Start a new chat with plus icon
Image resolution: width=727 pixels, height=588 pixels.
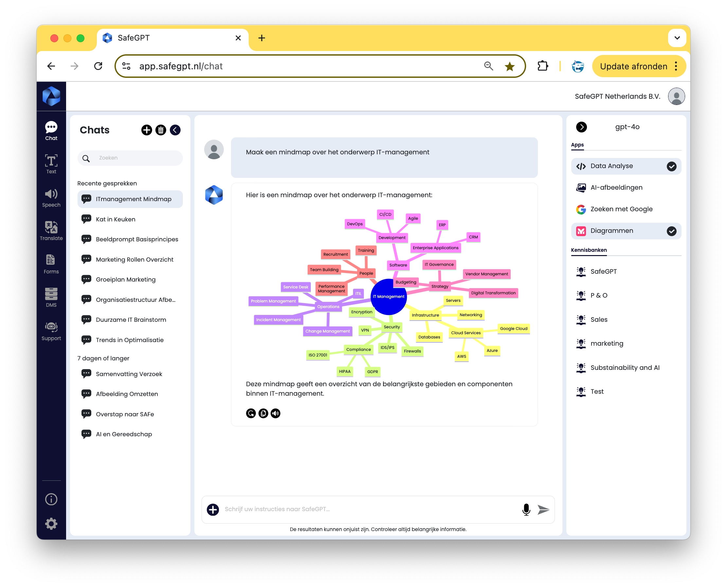(147, 130)
